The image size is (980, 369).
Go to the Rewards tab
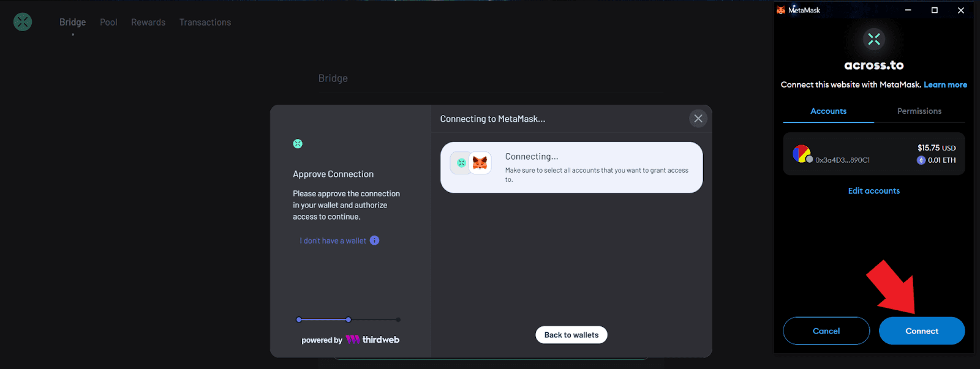click(148, 23)
